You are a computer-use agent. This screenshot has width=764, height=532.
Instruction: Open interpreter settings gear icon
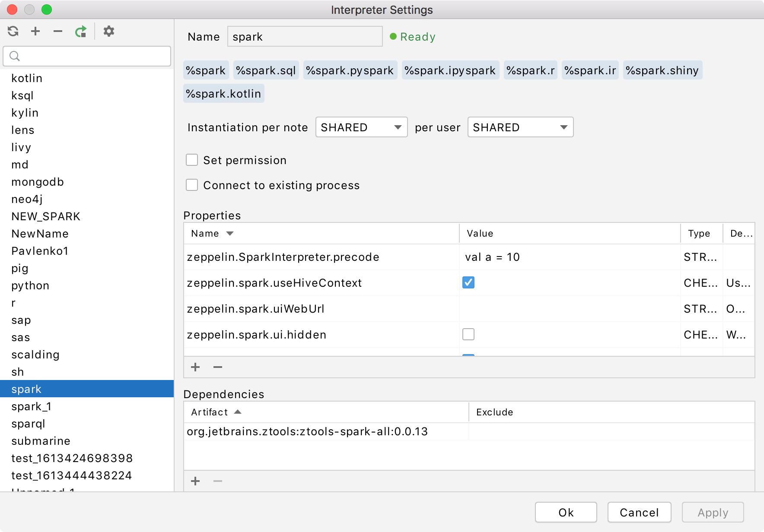click(x=108, y=31)
